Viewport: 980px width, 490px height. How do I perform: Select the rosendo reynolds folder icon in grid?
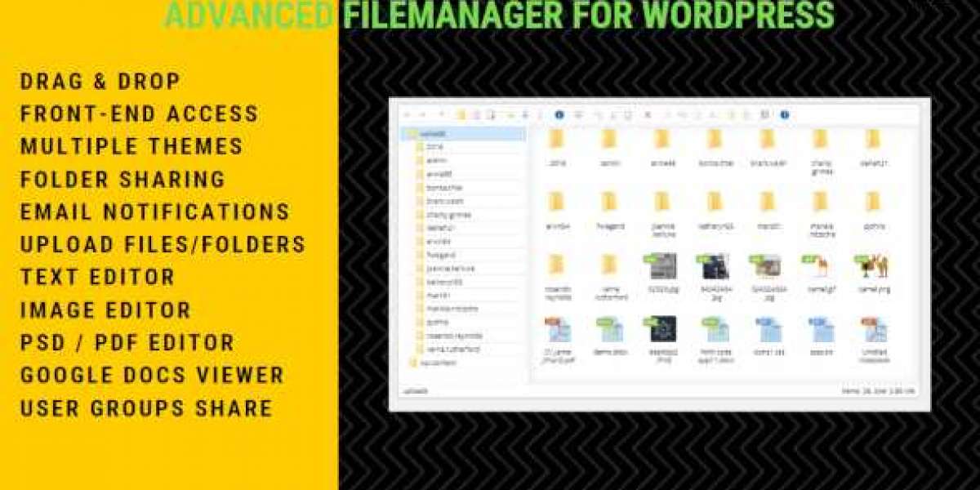(556, 265)
